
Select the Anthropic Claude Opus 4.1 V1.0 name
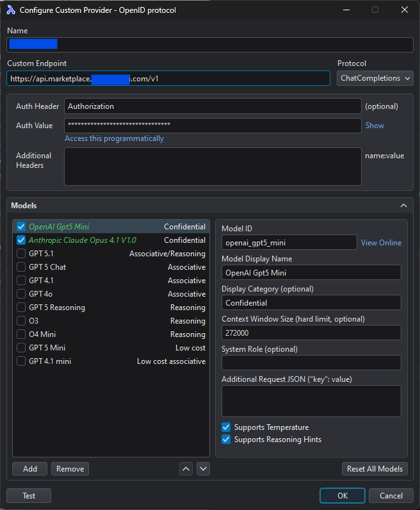tap(83, 240)
